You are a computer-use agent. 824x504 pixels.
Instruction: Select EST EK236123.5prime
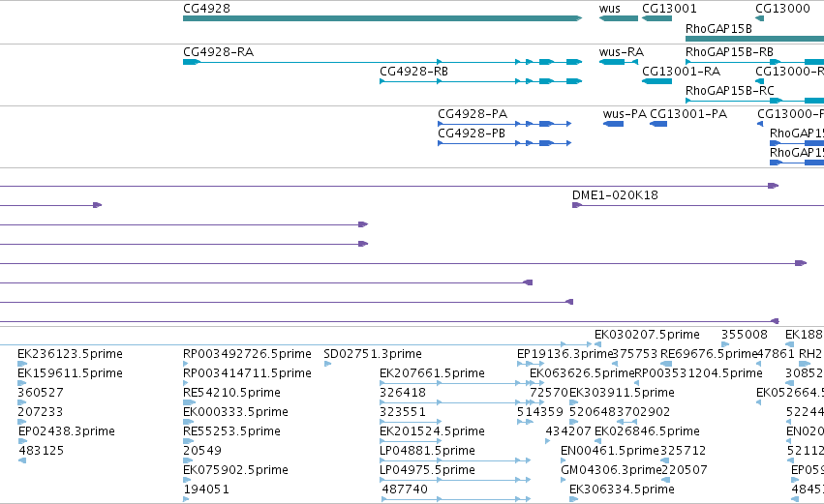click(x=70, y=354)
